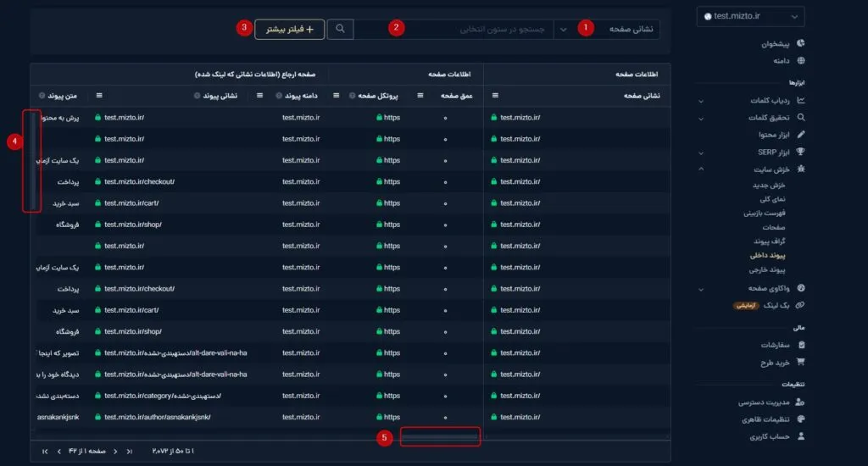Open column menu icon for پروتکل صفحه

[336, 96]
